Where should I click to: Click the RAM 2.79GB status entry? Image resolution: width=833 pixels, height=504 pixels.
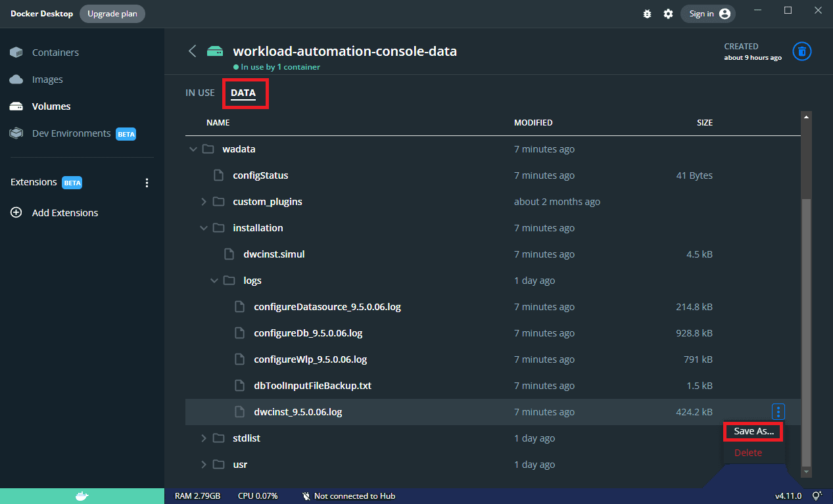(x=197, y=496)
